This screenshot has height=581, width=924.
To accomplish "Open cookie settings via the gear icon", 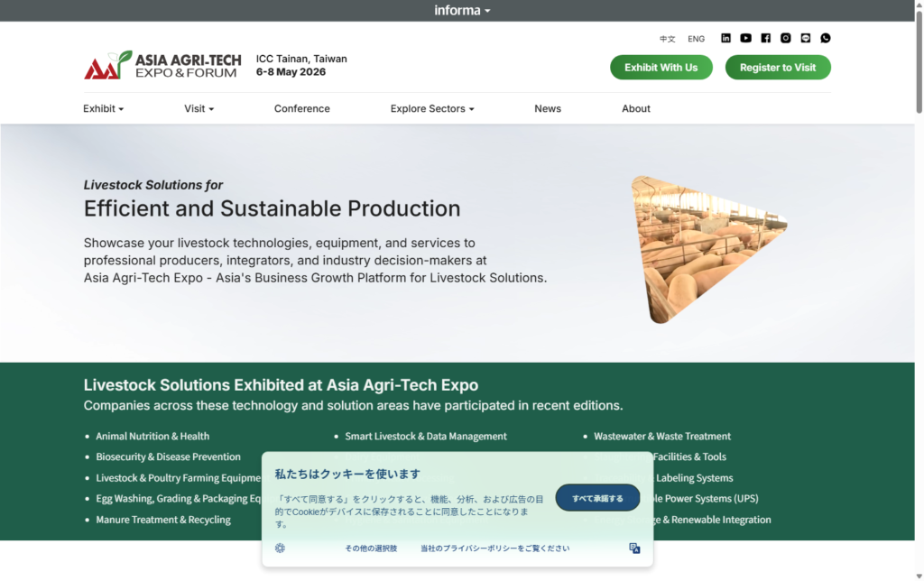I will (280, 548).
